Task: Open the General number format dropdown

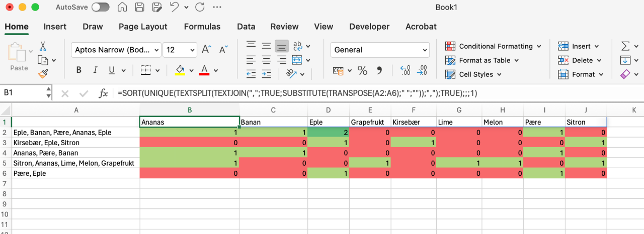Action: click(425, 50)
